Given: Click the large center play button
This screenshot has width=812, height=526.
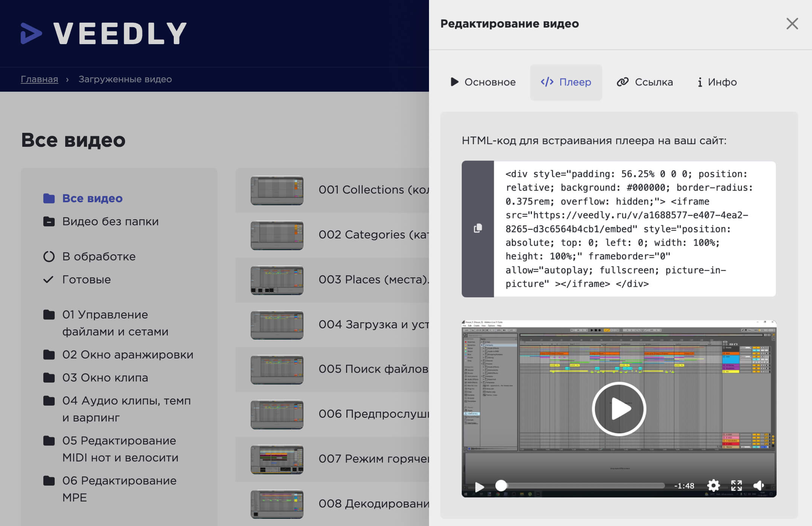Looking at the screenshot, I should [619, 409].
